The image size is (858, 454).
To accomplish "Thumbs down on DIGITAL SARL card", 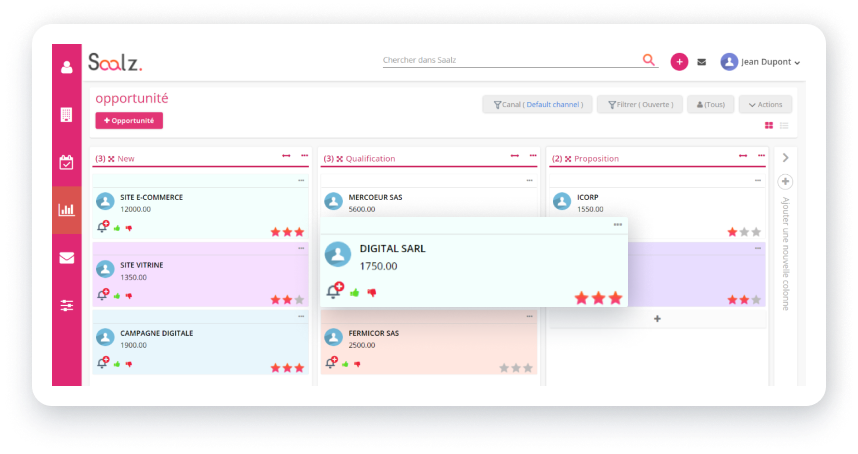I will (x=372, y=293).
